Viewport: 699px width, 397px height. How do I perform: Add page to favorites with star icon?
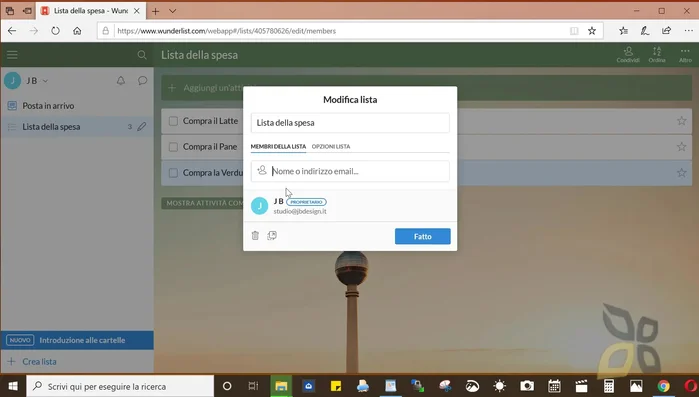coord(592,31)
